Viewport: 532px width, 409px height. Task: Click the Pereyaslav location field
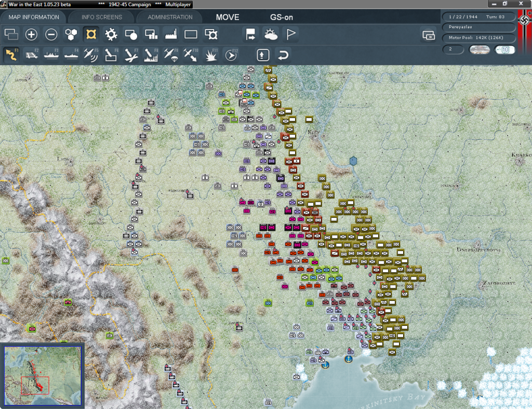pos(478,27)
